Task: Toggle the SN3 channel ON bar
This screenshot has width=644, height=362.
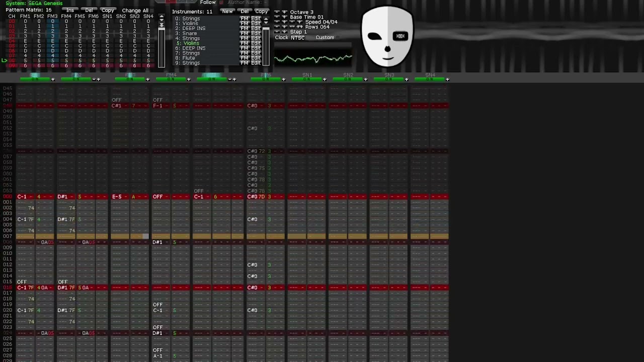Action: 388,79
